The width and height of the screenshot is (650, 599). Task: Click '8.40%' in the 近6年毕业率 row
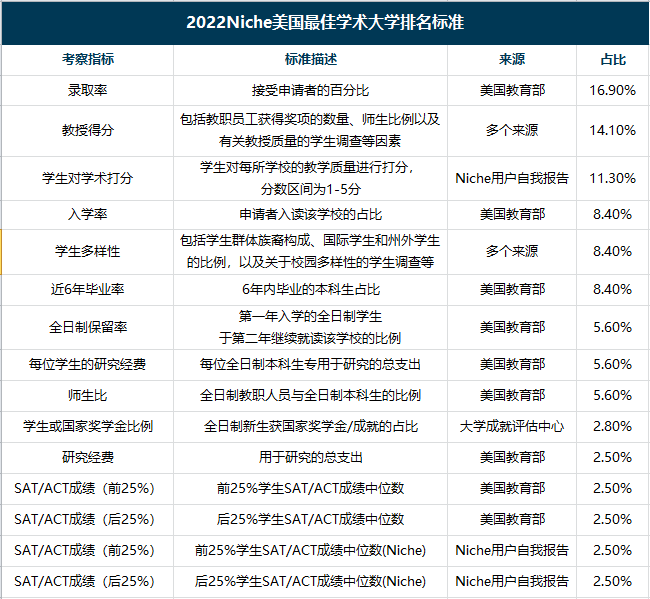[x=613, y=289]
